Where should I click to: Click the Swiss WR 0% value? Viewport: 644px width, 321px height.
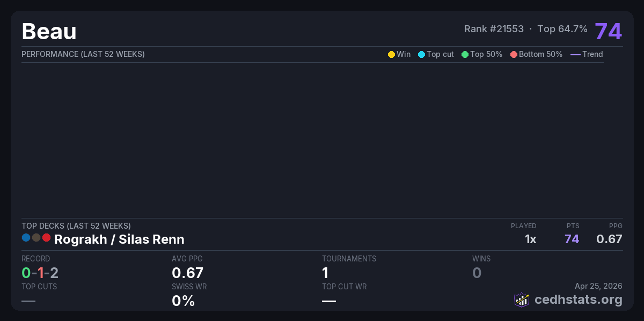pos(183,301)
